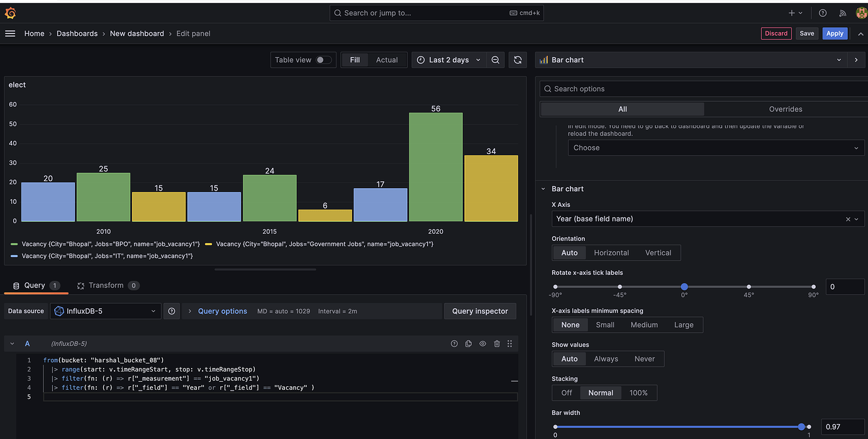Open the Last 2 days time range dropdown
This screenshot has height=439, width=868.
coord(448,60)
